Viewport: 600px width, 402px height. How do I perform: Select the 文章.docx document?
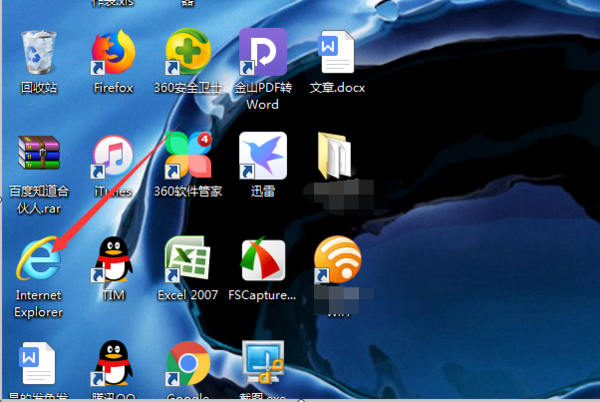coord(337,52)
